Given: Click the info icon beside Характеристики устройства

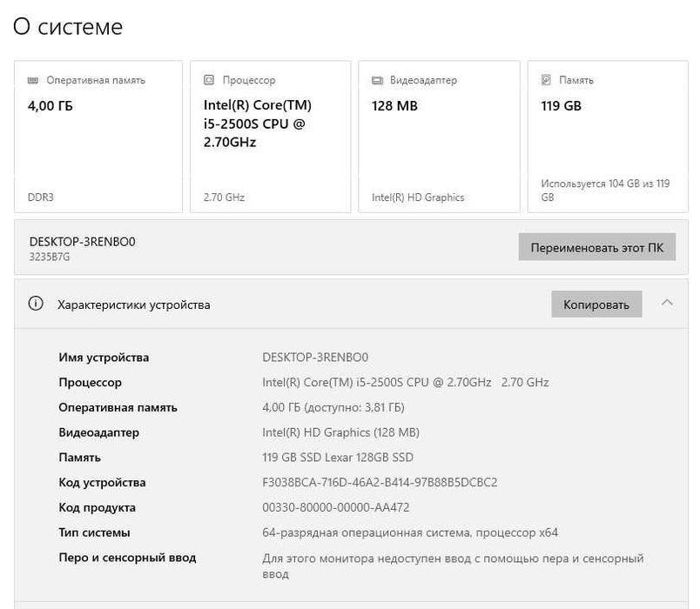Looking at the screenshot, I should [x=36, y=304].
